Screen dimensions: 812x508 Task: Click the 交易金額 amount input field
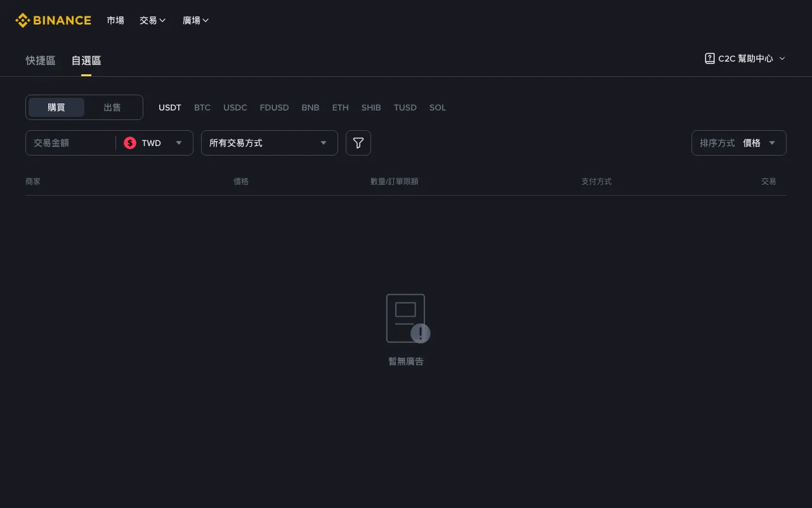(71, 143)
